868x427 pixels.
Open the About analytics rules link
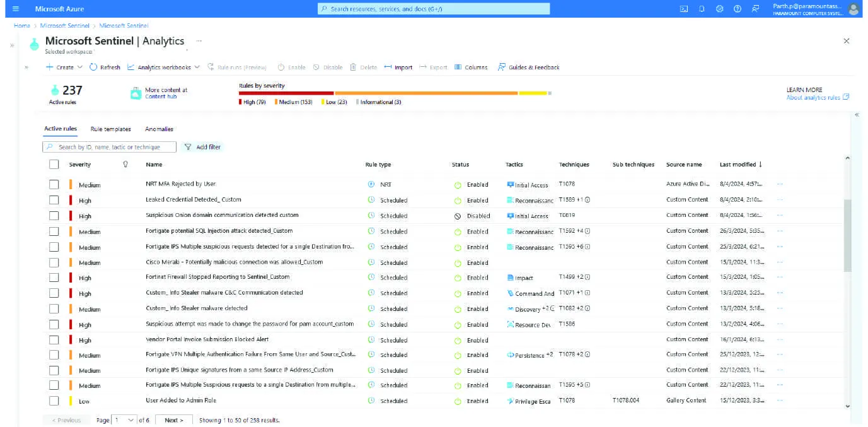pyautogui.click(x=818, y=98)
